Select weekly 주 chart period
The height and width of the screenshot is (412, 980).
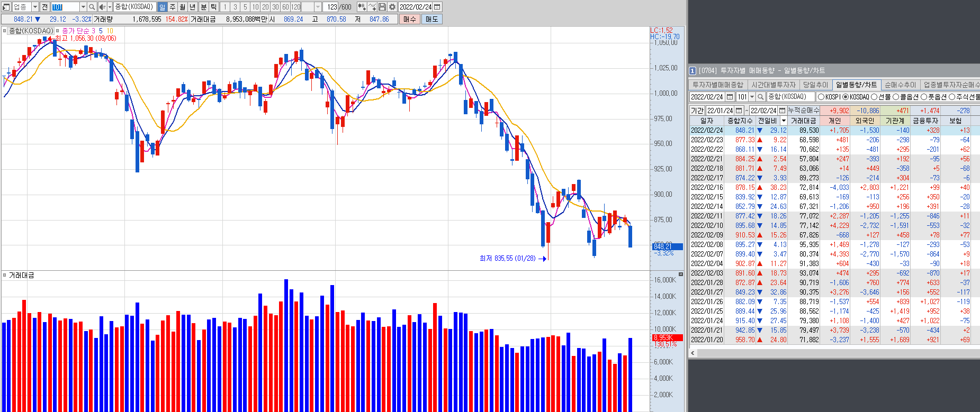pos(172,7)
